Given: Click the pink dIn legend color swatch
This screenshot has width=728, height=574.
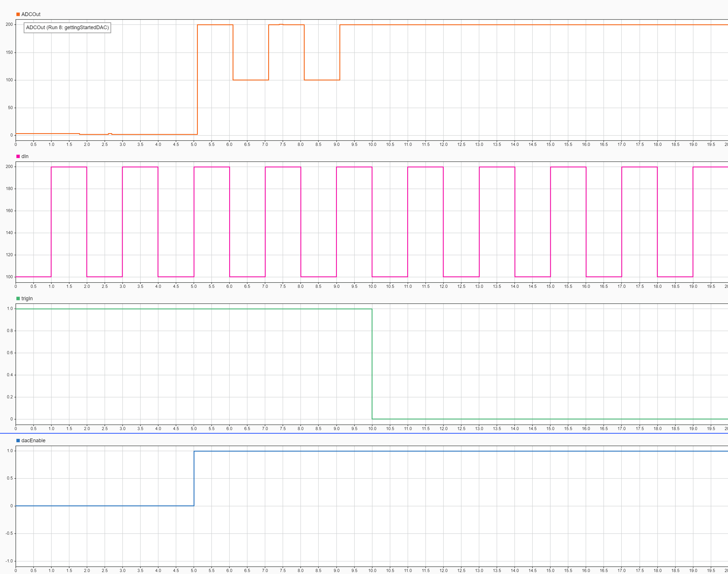Looking at the screenshot, I should (x=18, y=157).
